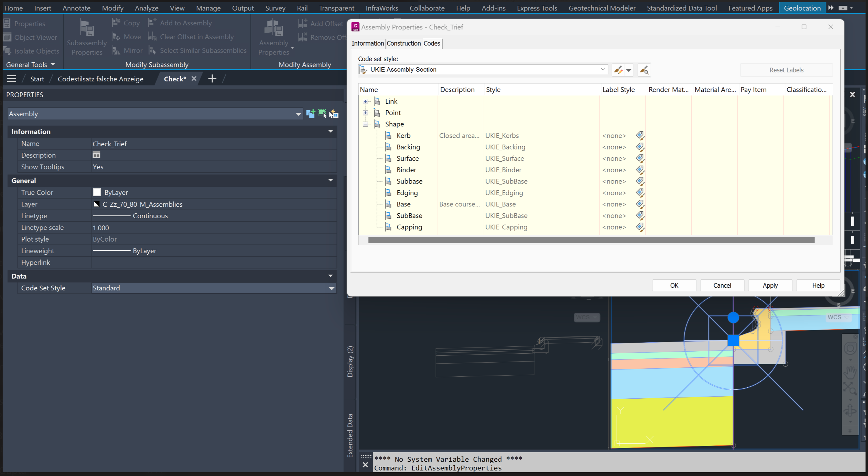Click the True Color ByLayer swatch

[x=97, y=192]
